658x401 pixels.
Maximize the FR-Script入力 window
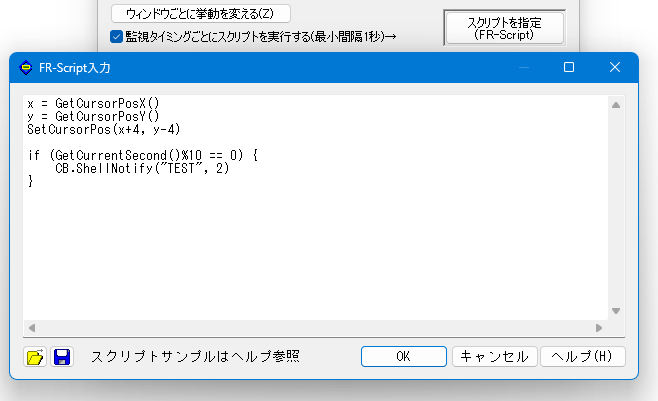click(569, 67)
